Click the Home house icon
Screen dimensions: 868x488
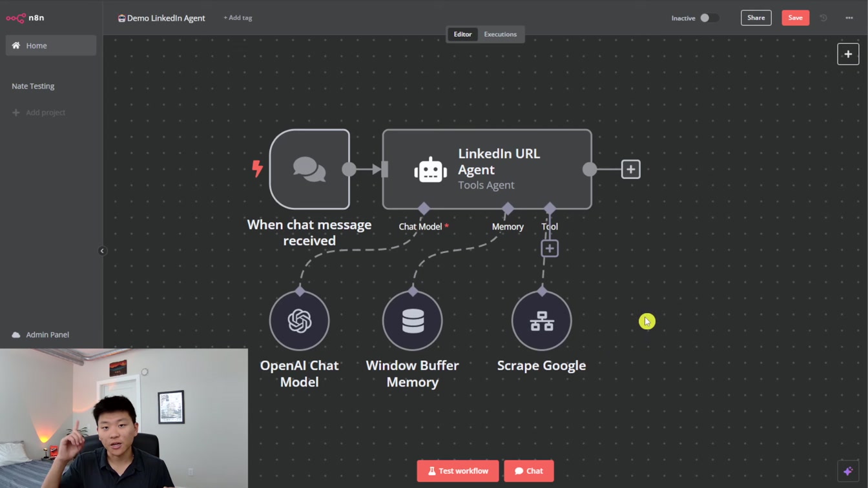(x=16, y=45)
